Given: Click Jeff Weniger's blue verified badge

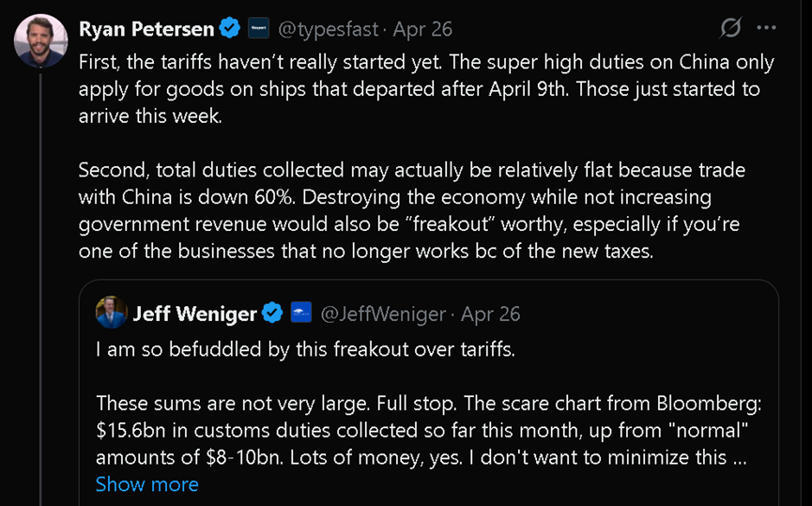Looking at the screenshot, I should coord(272,313).
